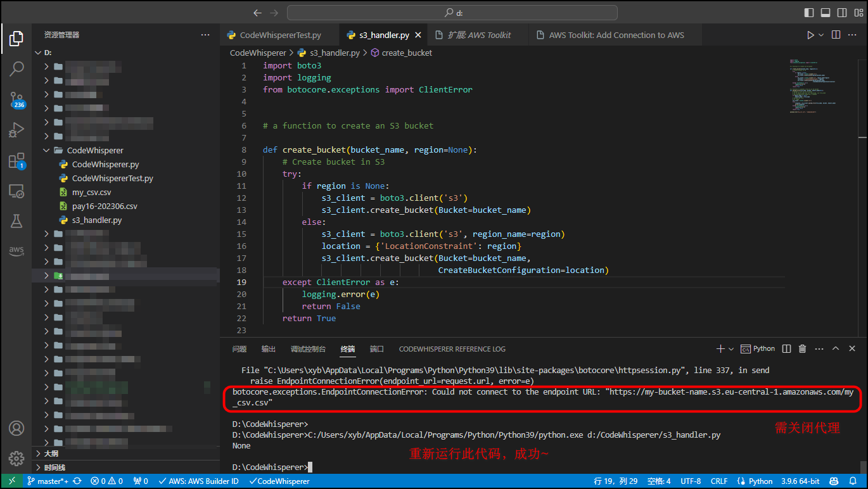Open the Manage gear icon
The width and height of the screenshot is (868, 489).
(x=16, y=459)
